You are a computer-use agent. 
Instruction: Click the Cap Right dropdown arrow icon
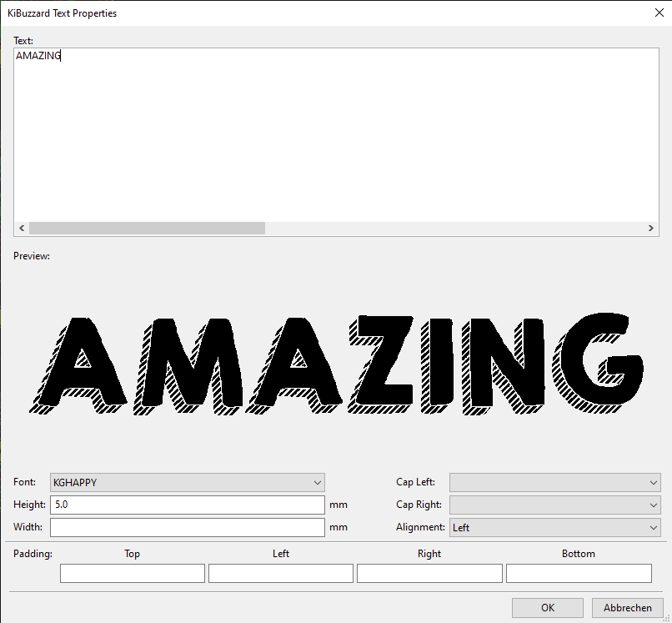(652, 505)
